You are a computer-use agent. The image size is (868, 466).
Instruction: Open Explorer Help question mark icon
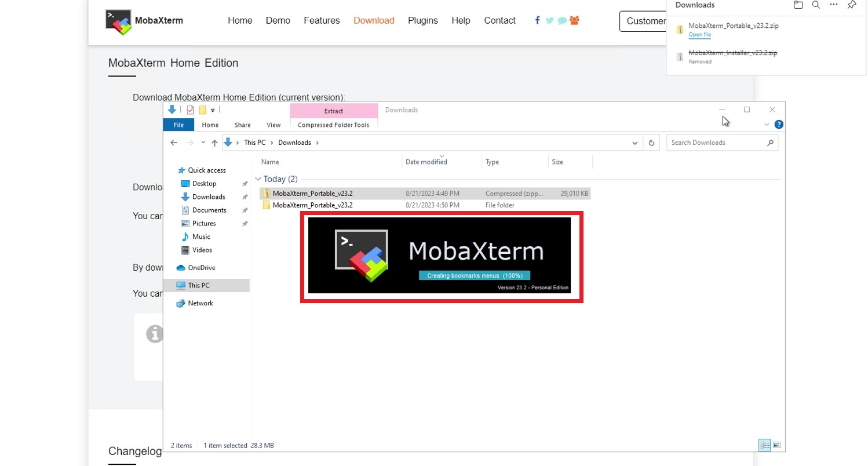(779, 125)
